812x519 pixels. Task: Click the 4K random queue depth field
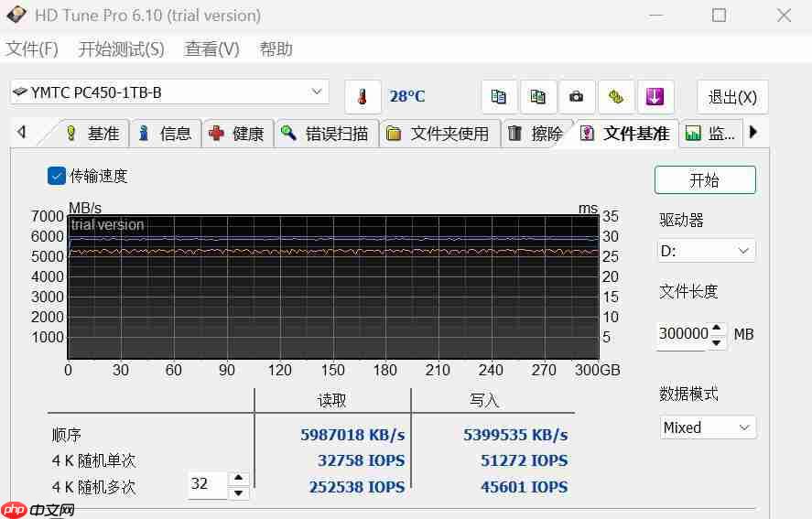point(208,486)
